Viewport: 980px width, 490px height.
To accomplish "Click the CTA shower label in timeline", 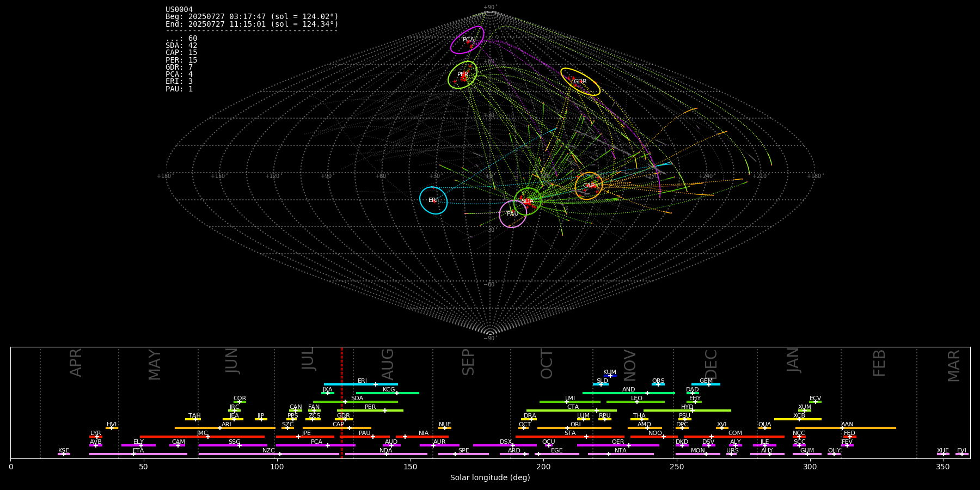I will point(573,407).
